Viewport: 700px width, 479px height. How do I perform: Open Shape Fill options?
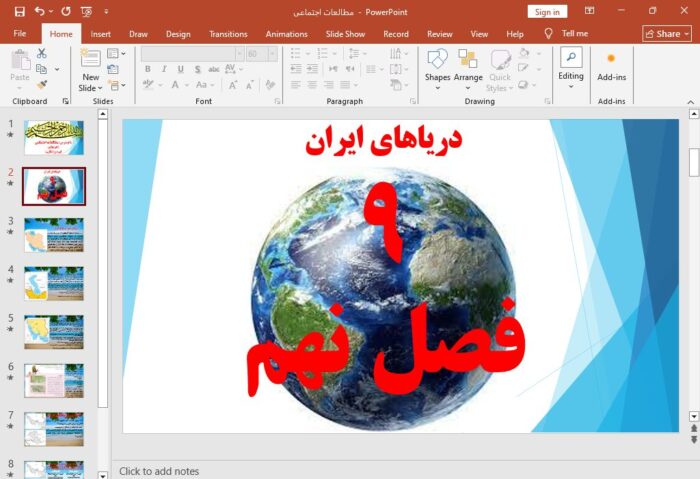click(x=524, y=53)
